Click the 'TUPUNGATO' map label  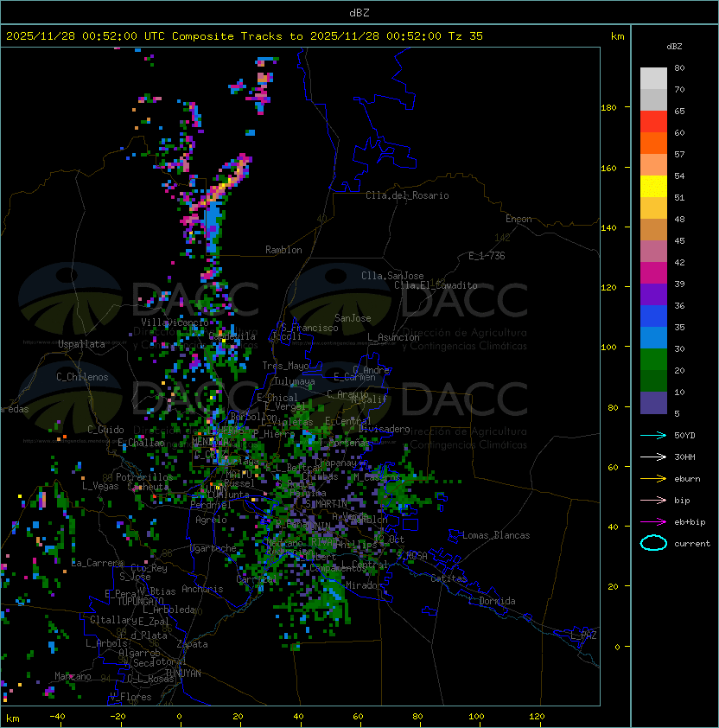pos(140,602)
